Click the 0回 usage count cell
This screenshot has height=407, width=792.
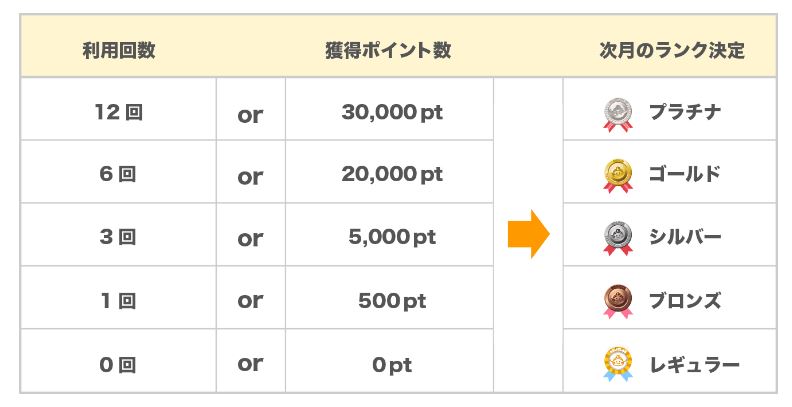point(118,364)
